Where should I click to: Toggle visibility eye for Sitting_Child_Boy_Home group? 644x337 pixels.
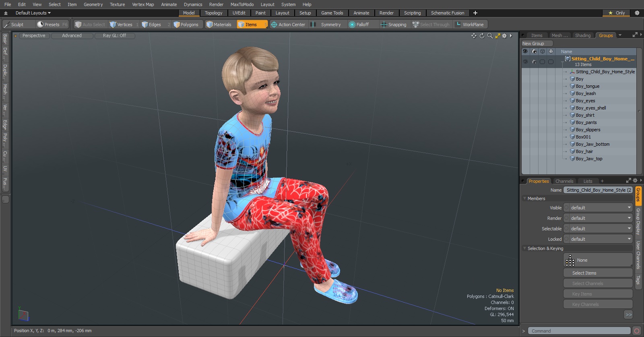(x=525, y=62)
